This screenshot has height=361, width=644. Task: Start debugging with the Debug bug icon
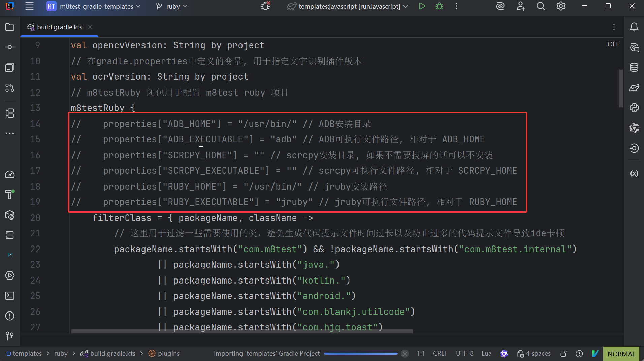tap(439, 6)
